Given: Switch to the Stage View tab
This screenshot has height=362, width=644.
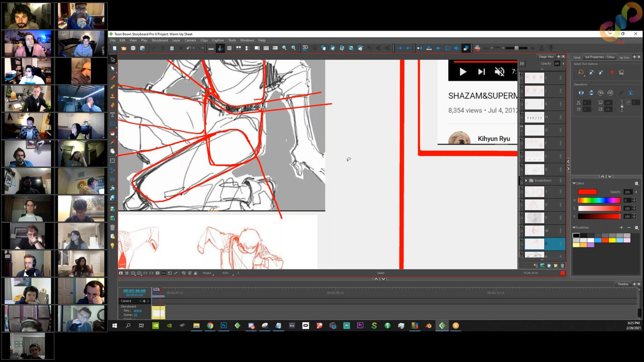Looking at the screenshot, I should point(546,57).
